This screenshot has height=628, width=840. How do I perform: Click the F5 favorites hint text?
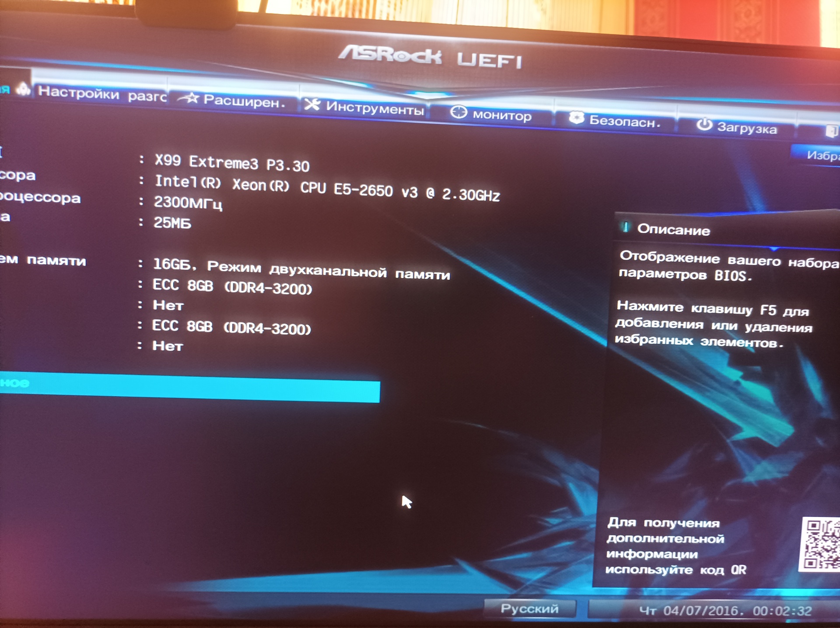tap(713, 324)
